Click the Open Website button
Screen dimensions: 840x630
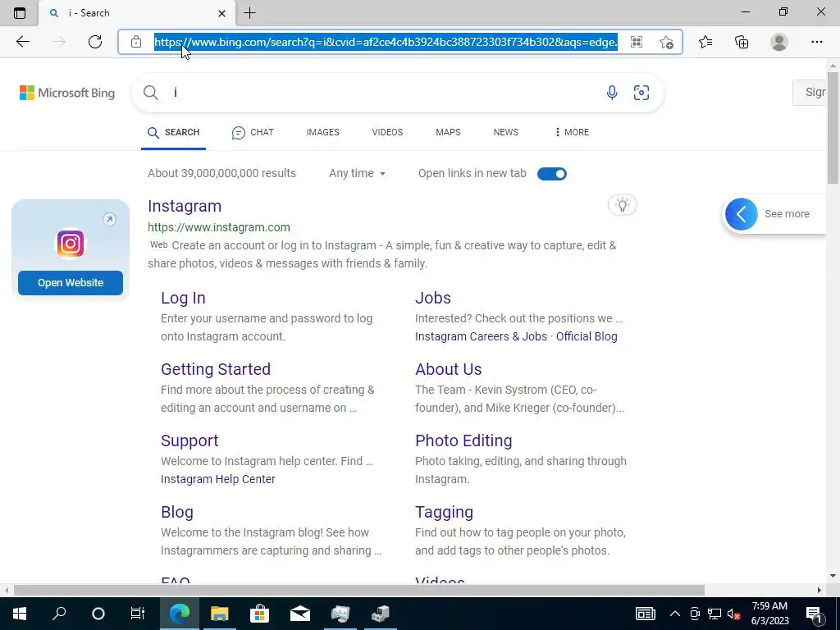tap(71, 283)
